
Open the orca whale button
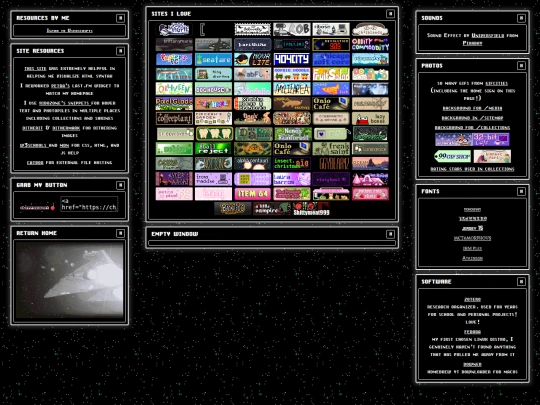click(x=213, y=44)
